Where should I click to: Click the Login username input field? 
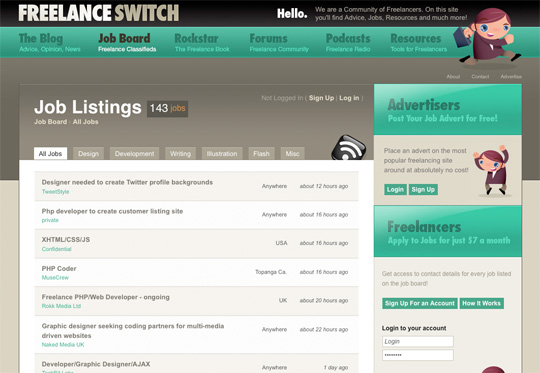417,341
